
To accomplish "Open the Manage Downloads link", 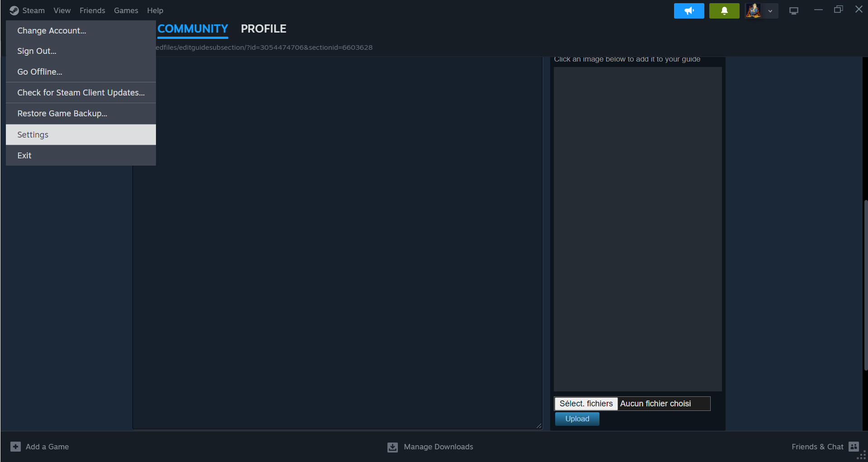I will pyautogui.click(x=439, y=447).
